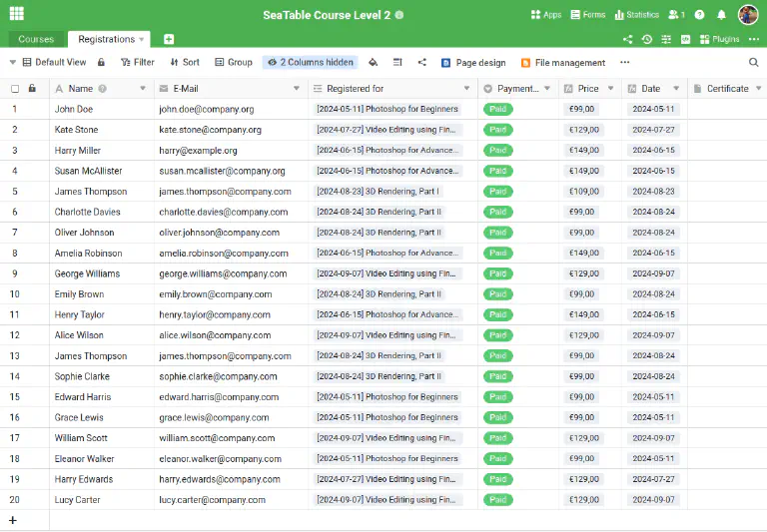
Task: Open the notifications bell
Action: pyautogui.click(x=721, y=15)
